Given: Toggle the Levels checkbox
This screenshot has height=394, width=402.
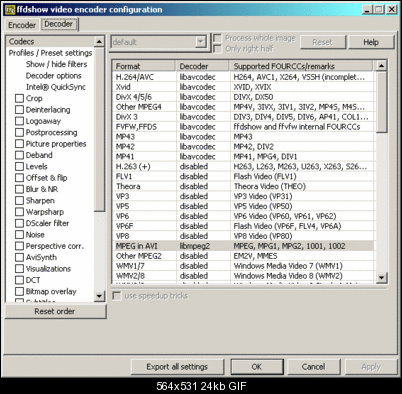Looking at the screenshot, I should point(20,166).
